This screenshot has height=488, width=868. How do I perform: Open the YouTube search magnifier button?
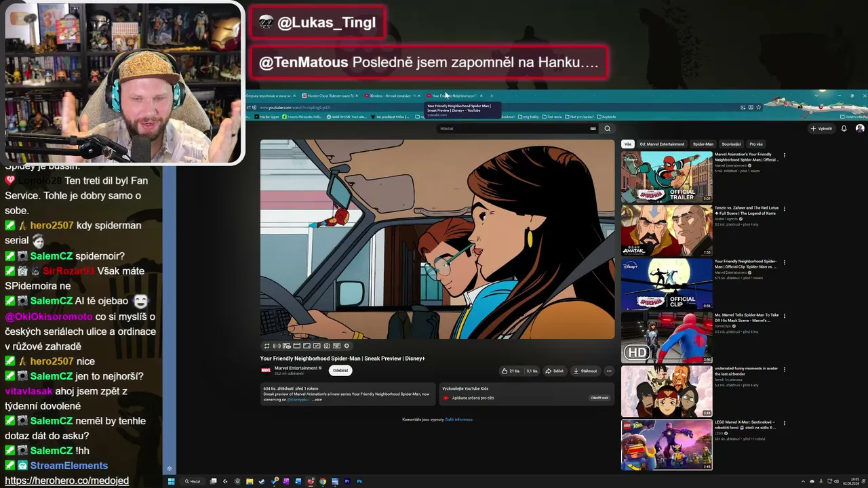point(608,129)
